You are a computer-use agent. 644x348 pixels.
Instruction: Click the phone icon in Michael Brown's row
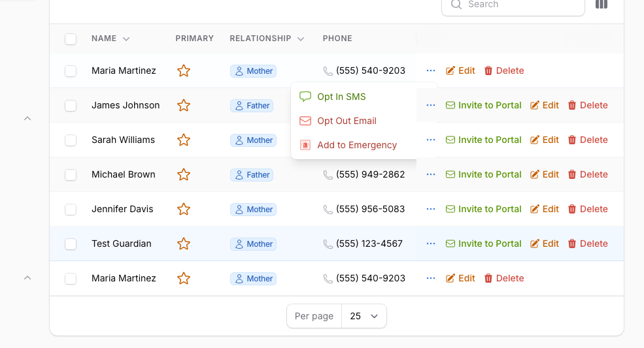tap(328, 175)
